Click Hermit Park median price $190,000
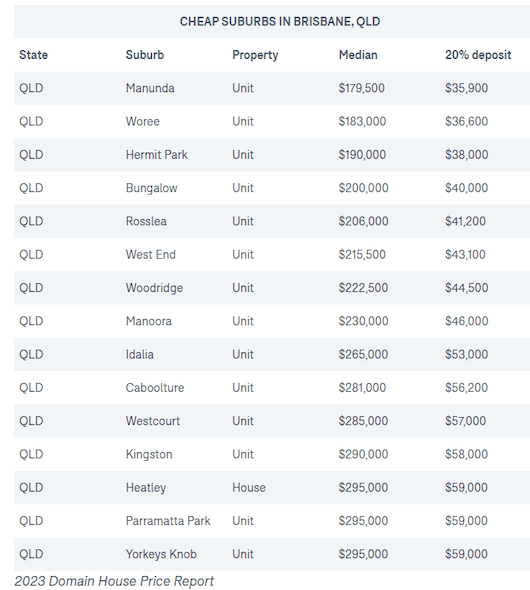This screenshot has width=530, height=590. (x=362, y=155)
